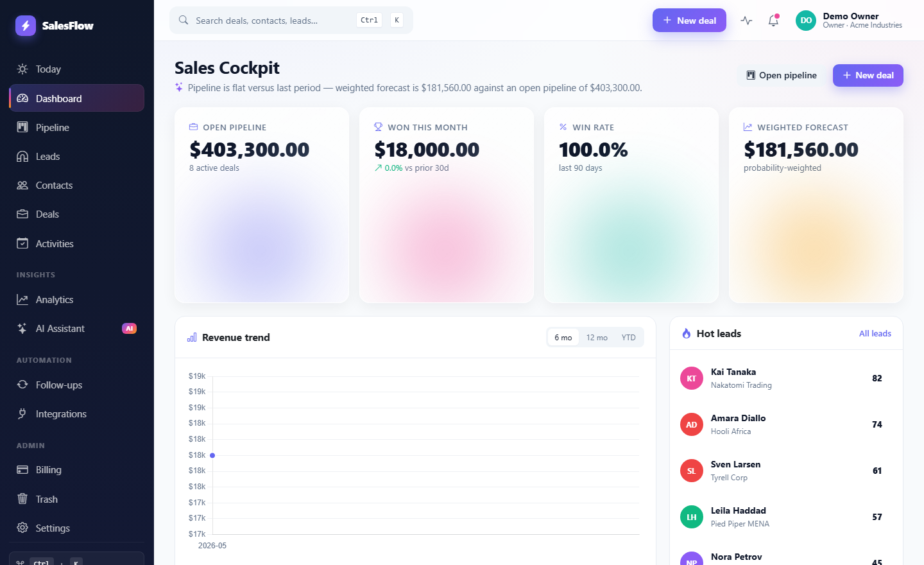Viewport: 924px width, 565px height.
Task: Go to Analytics under Insights
Action: click(76, 299)
